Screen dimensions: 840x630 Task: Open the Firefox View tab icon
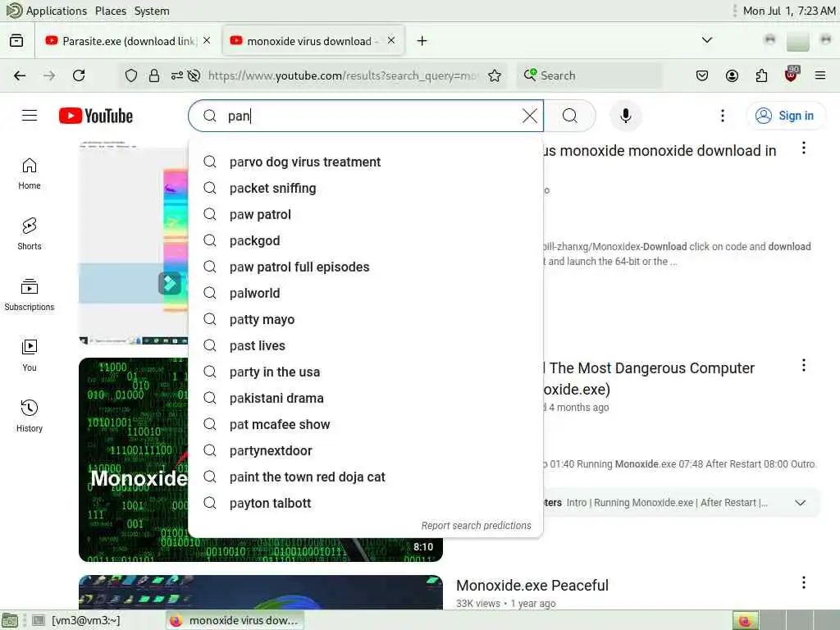click(16, 41)
